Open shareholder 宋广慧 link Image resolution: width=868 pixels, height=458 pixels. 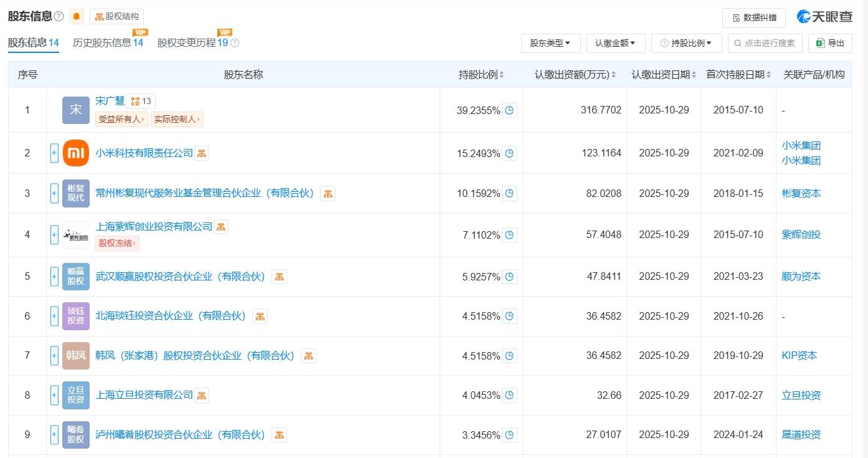tap(110, 101)
